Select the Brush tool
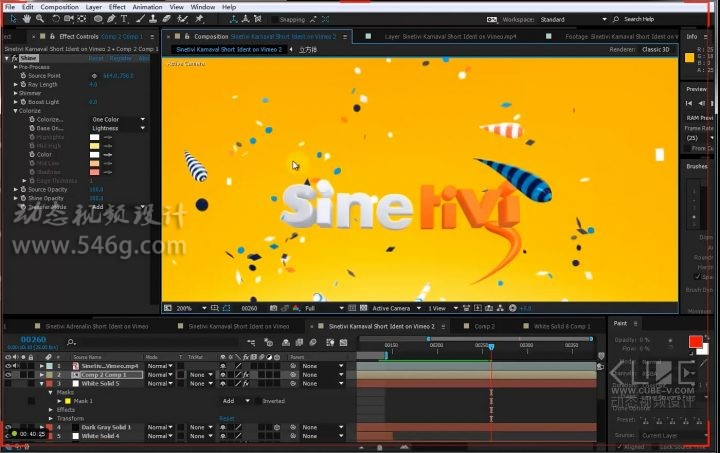 click(141, 19)
